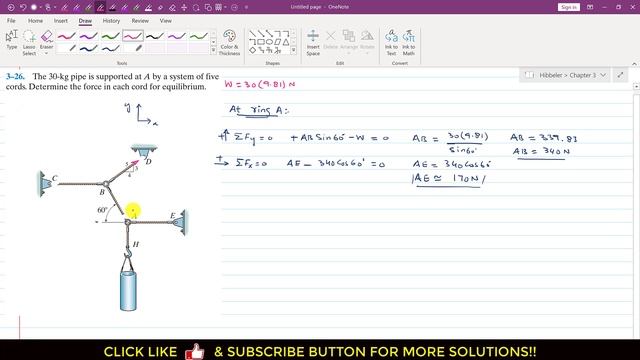Open Customize Quick Access Toolbar dropdown
640x360 pixels.
[x=246, y=7]
